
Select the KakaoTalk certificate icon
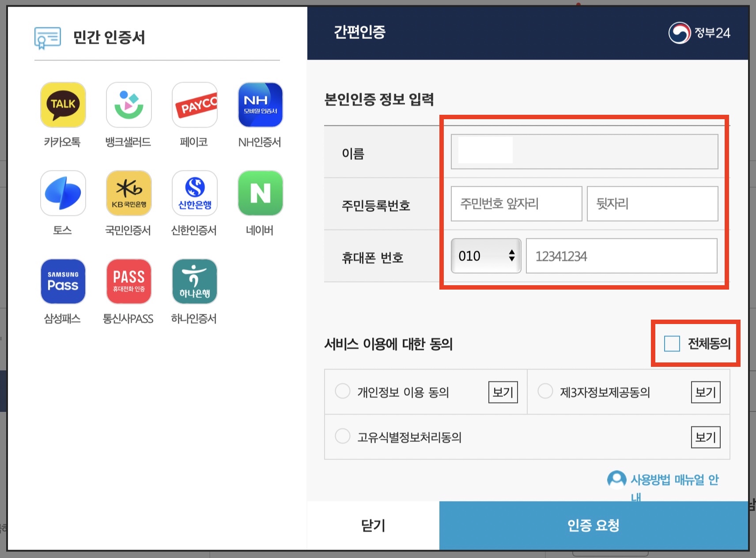(x=63, y=105)
